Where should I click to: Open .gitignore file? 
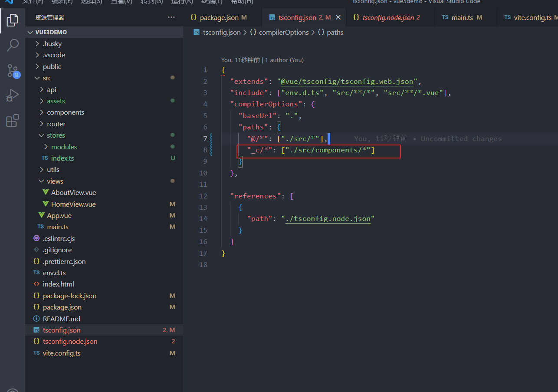[104, 250]
